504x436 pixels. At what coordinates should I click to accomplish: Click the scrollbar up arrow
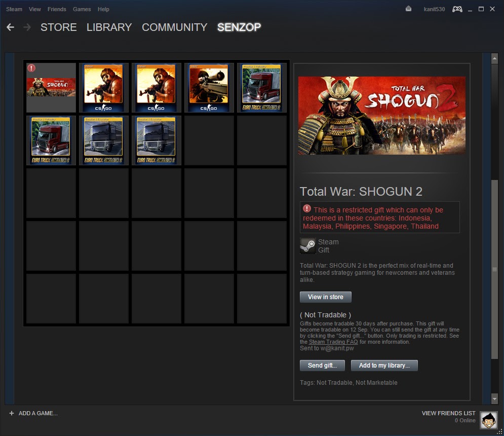click(495, 58)
